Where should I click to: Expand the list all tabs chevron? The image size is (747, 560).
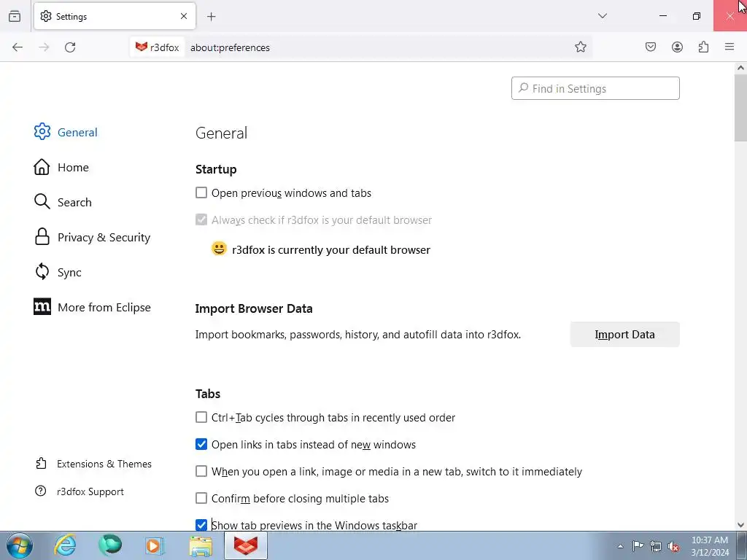[x=602, y=16]
